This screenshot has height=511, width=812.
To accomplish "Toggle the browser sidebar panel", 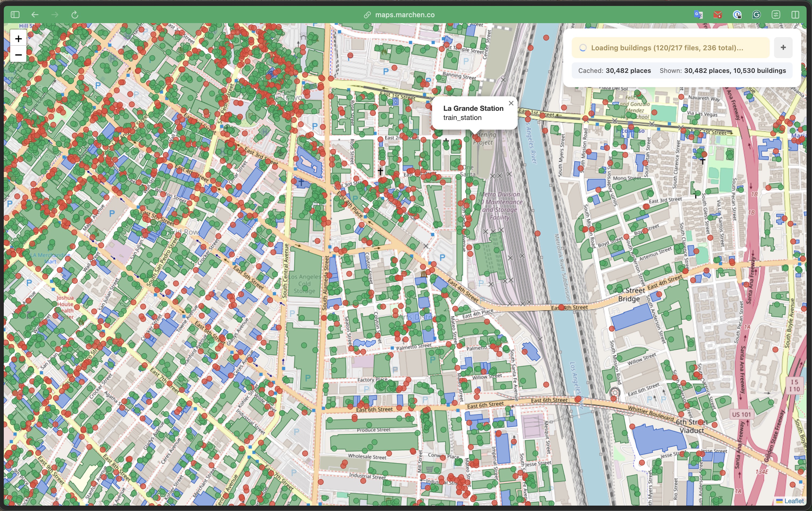I will pos(15,15).
